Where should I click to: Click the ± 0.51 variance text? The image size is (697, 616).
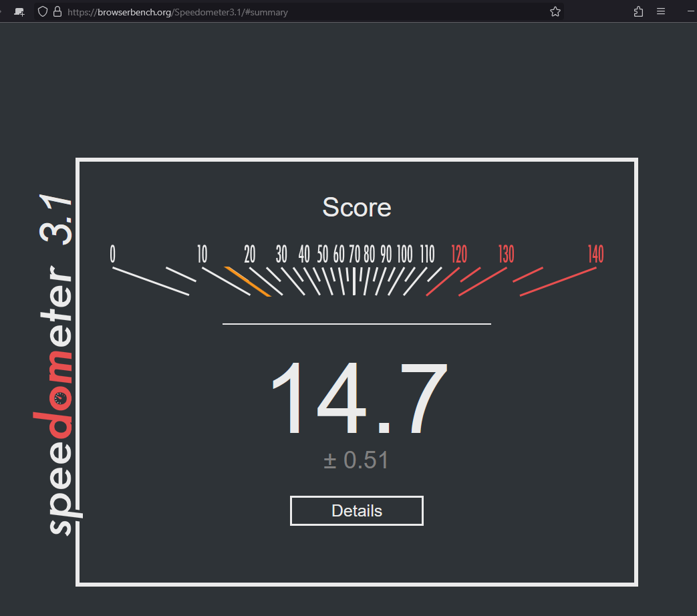point(356,460)
